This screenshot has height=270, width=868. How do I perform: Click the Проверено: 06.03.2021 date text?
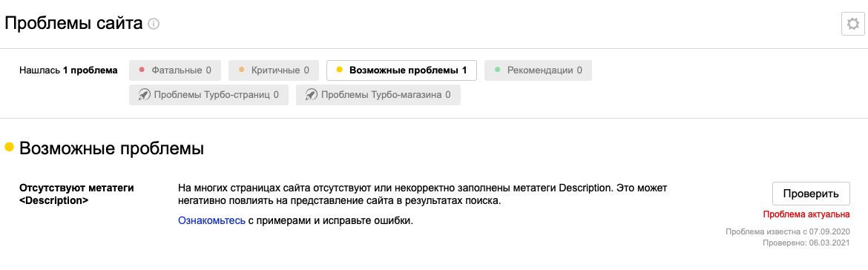coord(806,243)
